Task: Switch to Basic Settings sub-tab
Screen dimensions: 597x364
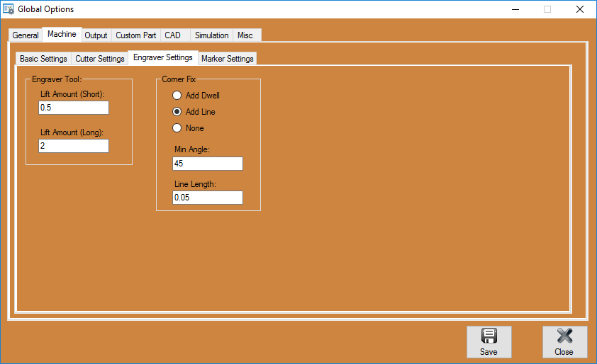Action: point(43,59)
